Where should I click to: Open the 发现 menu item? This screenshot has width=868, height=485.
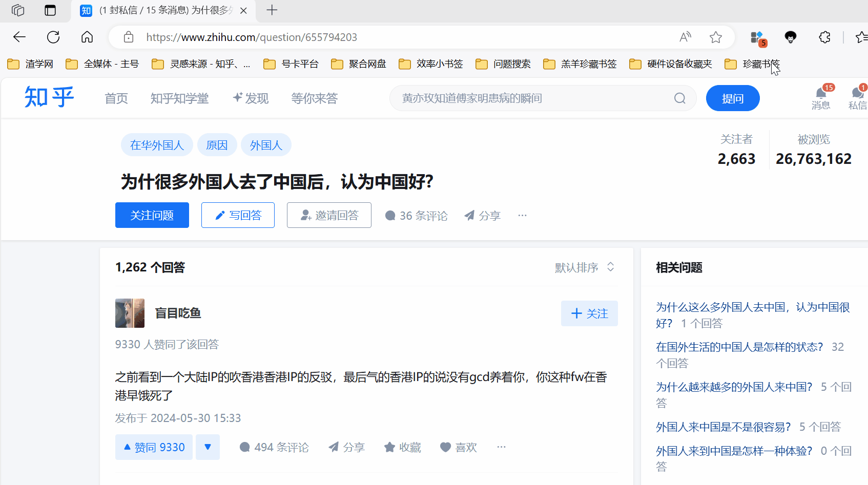(251, 98)
